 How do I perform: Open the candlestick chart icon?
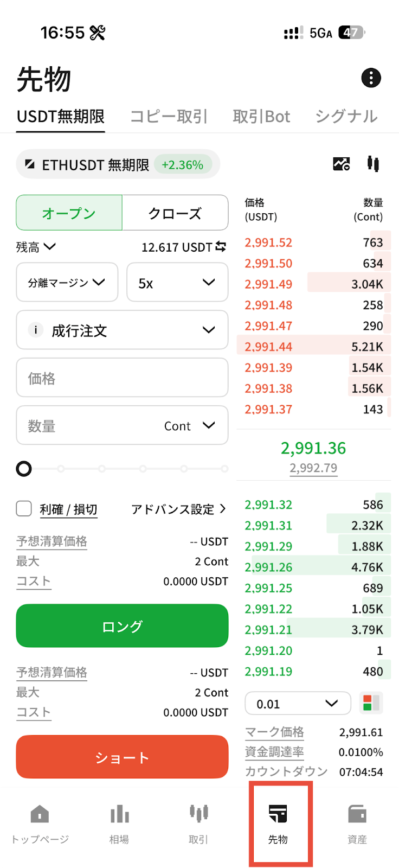373,163
